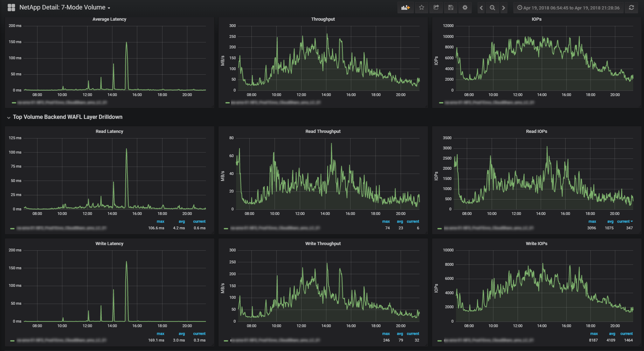
Task: Open the time range picker
Action: point(568,8)
